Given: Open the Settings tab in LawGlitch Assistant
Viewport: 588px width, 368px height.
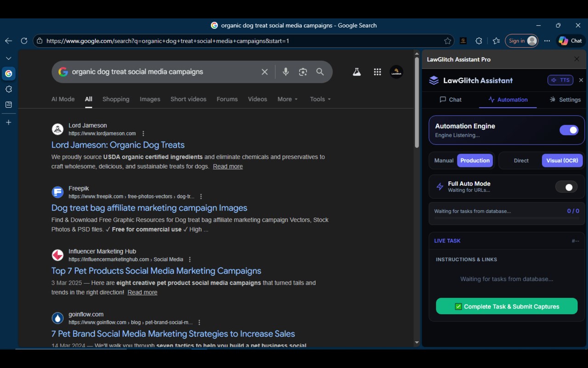Looking at the screenshot, I should 565,99.
